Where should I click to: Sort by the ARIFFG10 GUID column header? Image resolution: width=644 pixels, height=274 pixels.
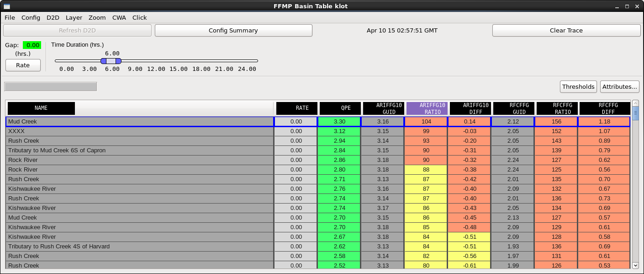(384, 108)
